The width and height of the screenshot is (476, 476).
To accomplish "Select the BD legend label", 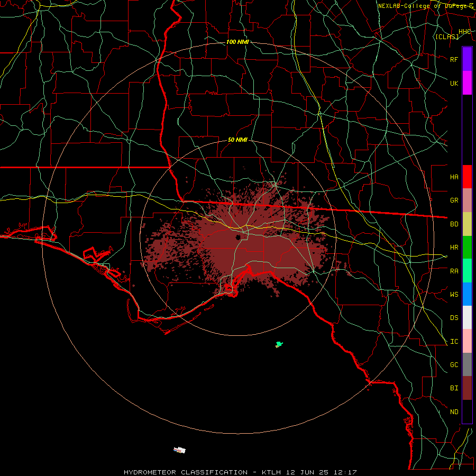I will [454, 224].
